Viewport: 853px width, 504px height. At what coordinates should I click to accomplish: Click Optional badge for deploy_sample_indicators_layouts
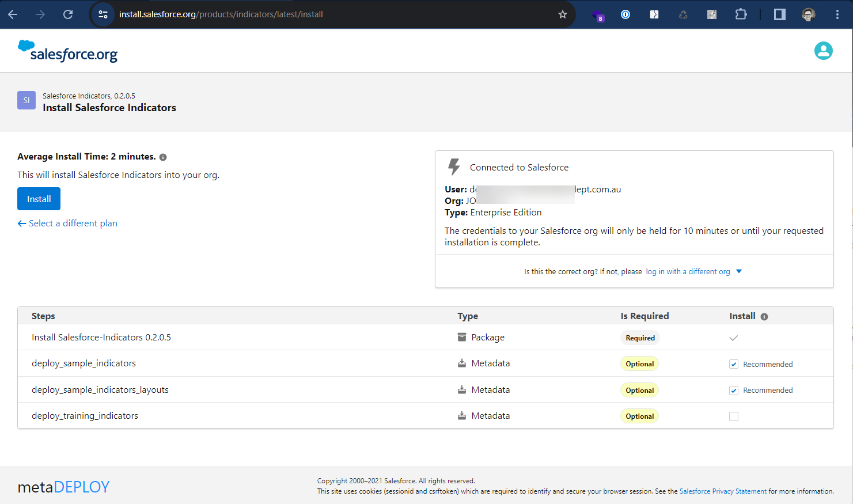[x=639, y=391]
